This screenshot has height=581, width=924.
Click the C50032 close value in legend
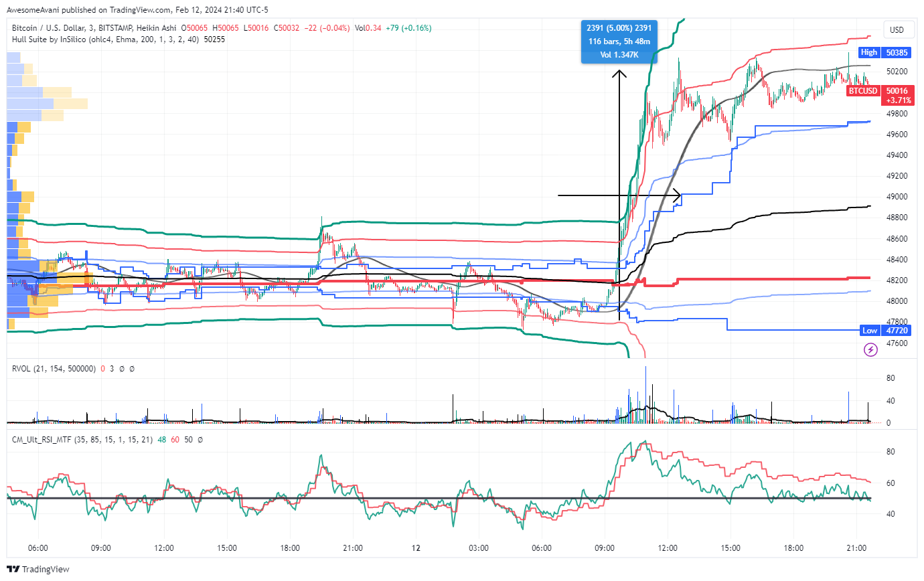point(287,28)
